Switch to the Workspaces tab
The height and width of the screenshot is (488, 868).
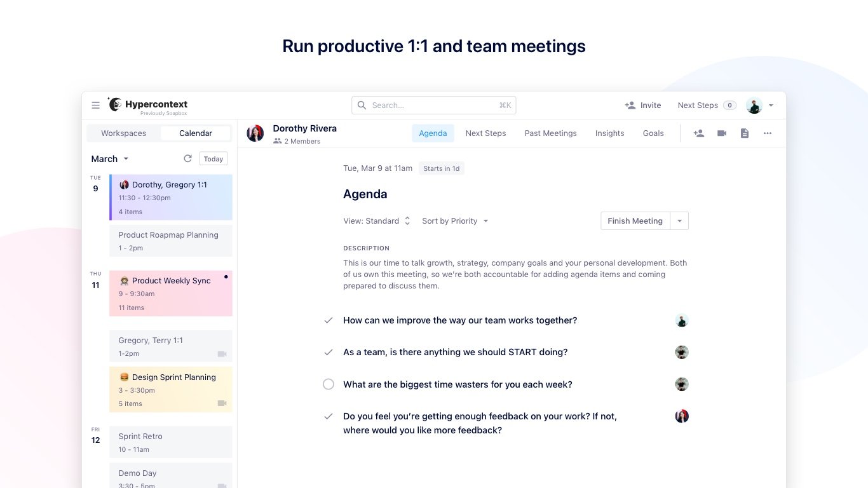click(x=124, y=133)
